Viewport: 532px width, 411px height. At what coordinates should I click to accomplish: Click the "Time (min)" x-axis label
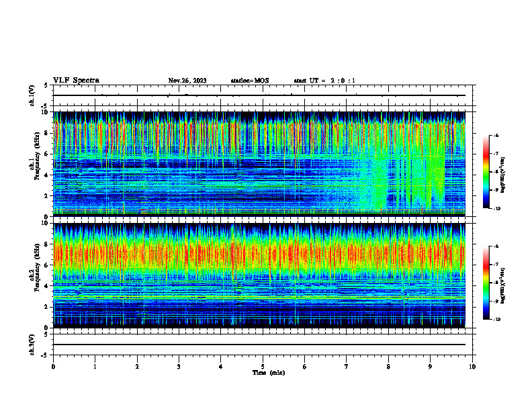point(269,373)
